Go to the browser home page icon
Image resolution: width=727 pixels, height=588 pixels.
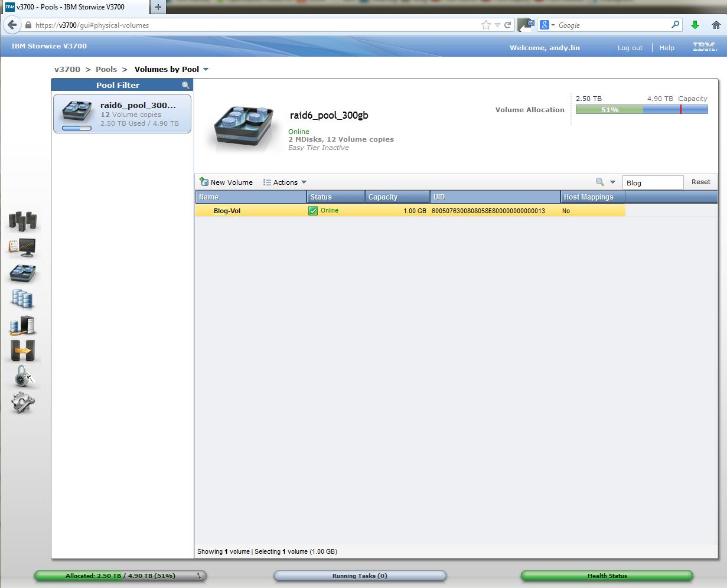tap(716, 25)
